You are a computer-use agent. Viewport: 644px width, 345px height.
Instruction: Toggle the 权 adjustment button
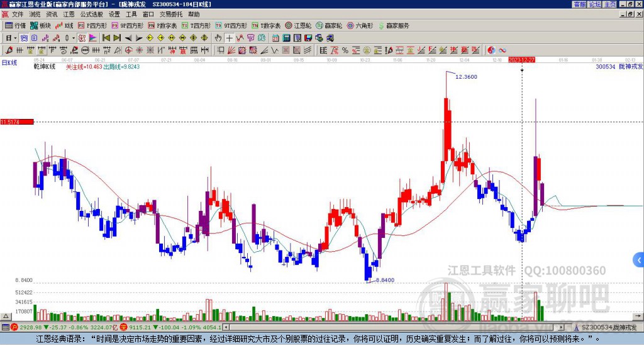(x=82, y=38)
